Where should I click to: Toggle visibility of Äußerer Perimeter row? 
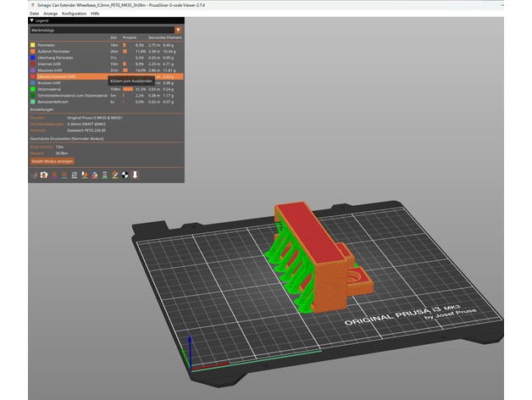56,51
